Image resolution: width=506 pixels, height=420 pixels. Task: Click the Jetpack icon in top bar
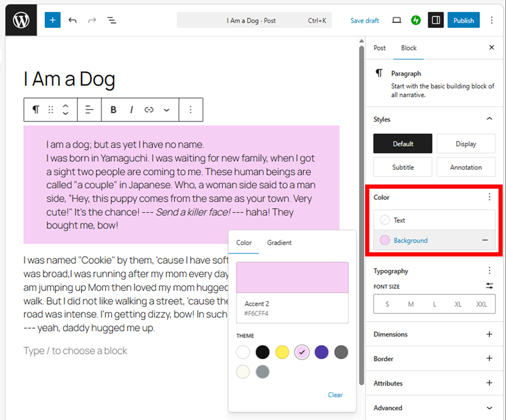[x=416, y=20]
